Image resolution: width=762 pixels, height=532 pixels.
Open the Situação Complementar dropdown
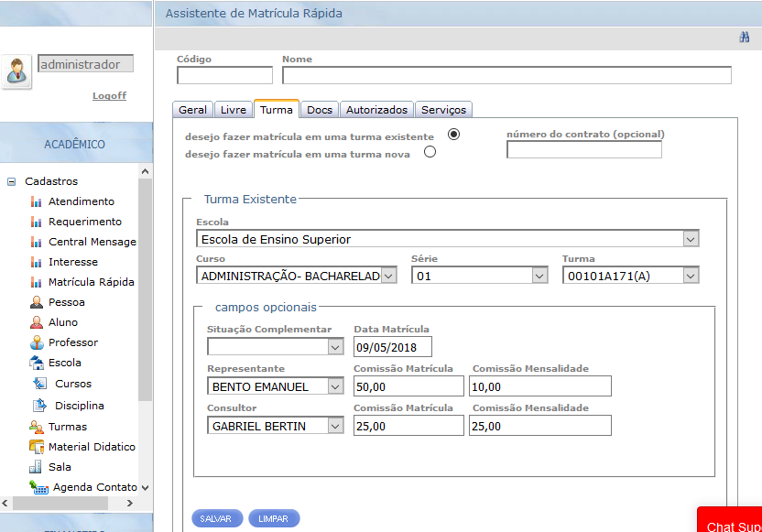pyautogui.click(x=335, y=347)
